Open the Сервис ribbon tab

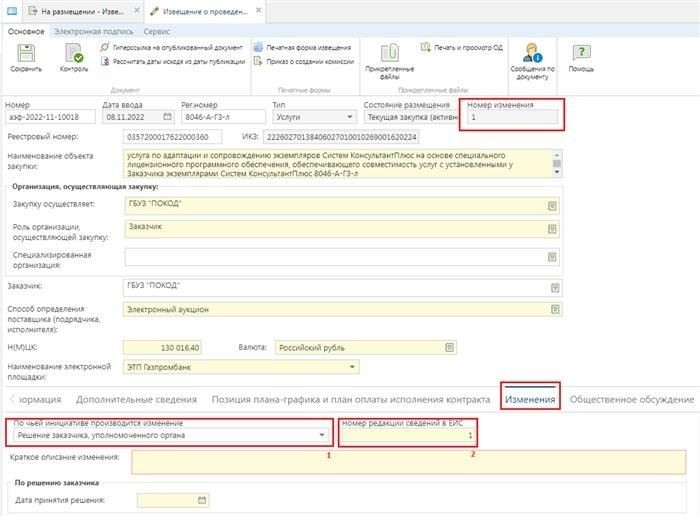(x=157, y=32)
